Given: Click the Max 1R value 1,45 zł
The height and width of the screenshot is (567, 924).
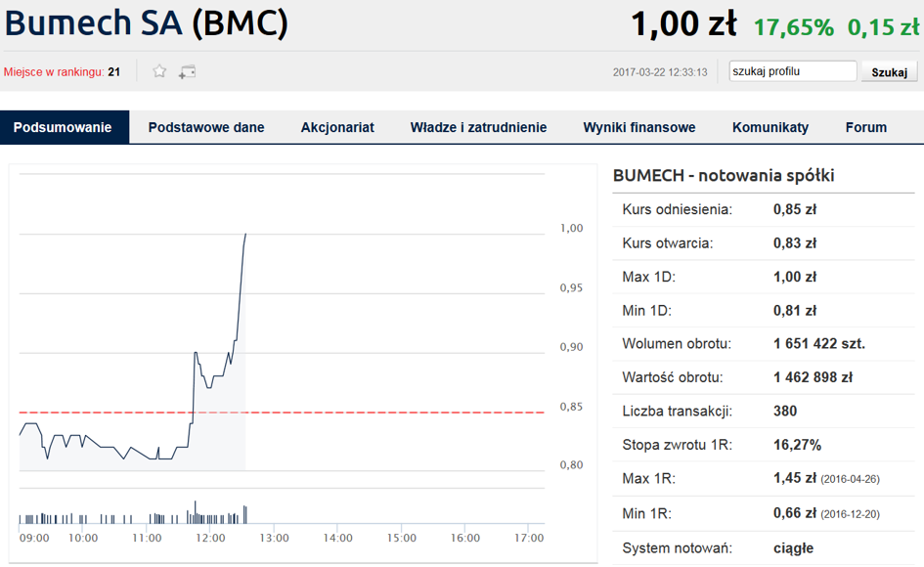Looking at the screenshot, I should 795,478.
